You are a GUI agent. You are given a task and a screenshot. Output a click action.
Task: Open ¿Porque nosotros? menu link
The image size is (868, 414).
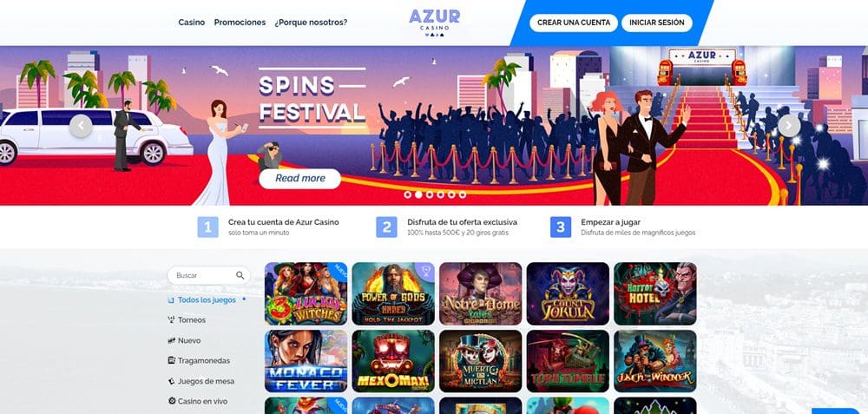[x=311, y=23]
